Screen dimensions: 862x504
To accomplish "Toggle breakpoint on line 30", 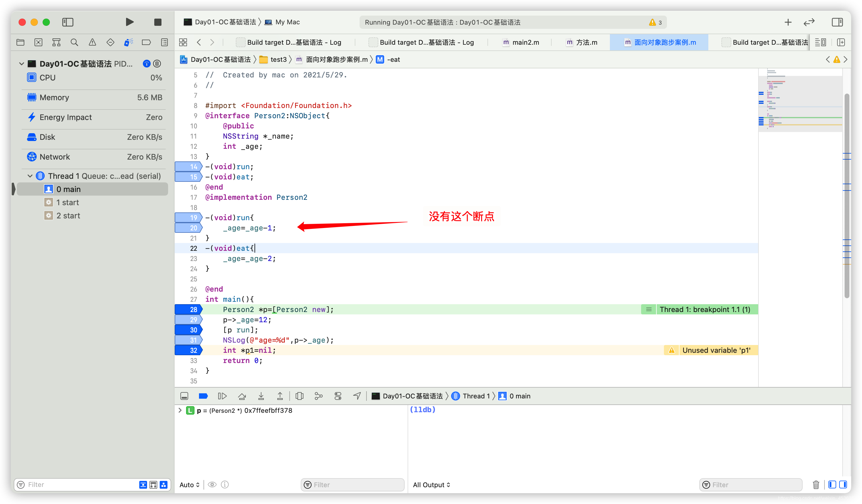I will [188, 330].
